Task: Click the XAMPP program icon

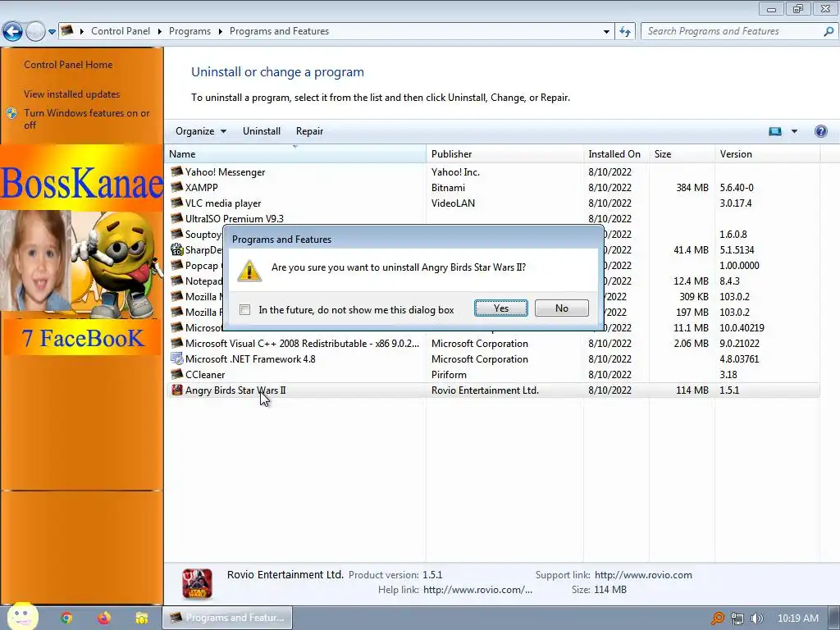Action: [176, 187]
